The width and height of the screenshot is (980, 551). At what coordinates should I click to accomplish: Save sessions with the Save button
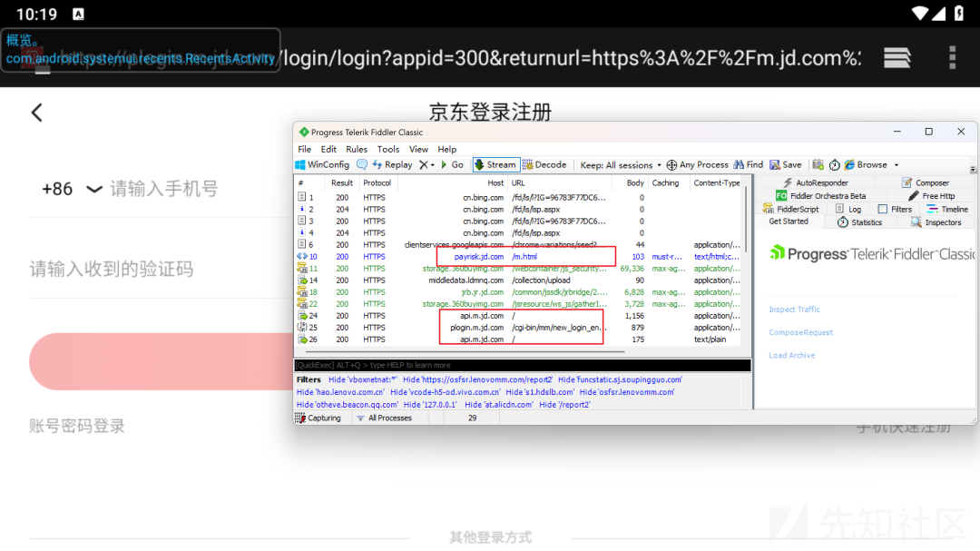pos(786,165)
